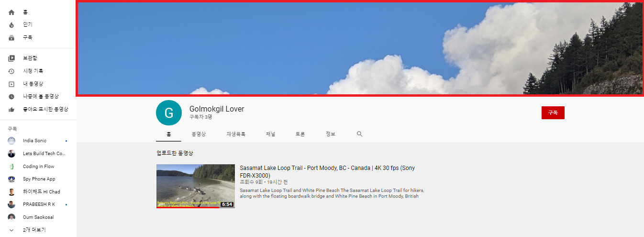Click the My Videos (내 동영상) icon
The image size is (644, 237).
click(x=11, y=84)
